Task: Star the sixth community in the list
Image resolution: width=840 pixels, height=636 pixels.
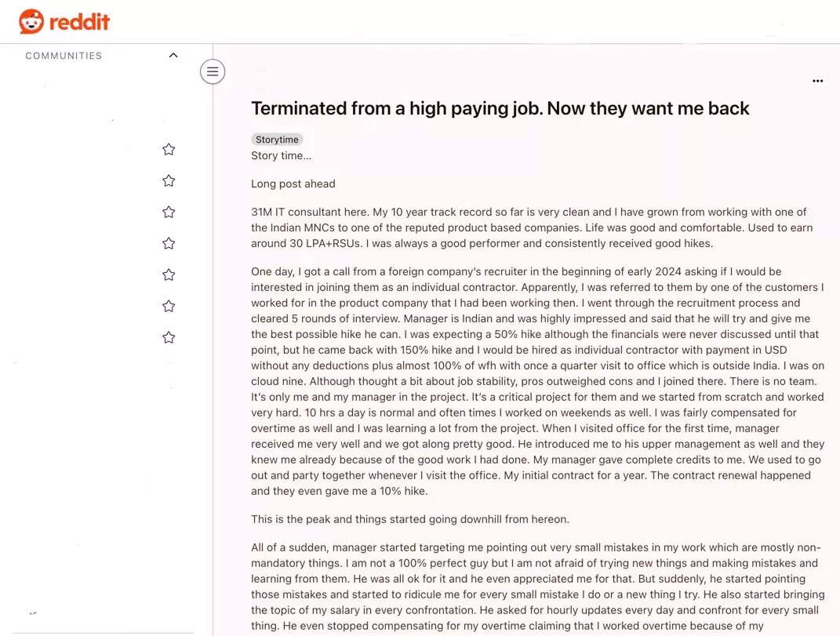Action: coord(169,306)
